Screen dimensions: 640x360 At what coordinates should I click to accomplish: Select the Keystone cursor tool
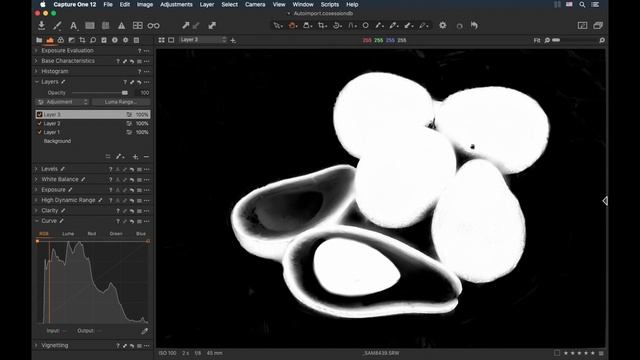[x=352, y=25]
